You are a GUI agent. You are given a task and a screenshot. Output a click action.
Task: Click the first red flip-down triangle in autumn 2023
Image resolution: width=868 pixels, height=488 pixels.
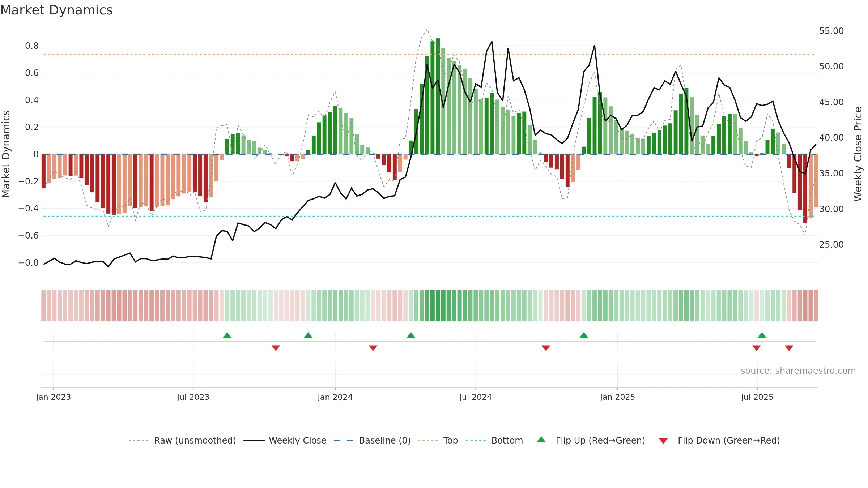pos(276,348)
